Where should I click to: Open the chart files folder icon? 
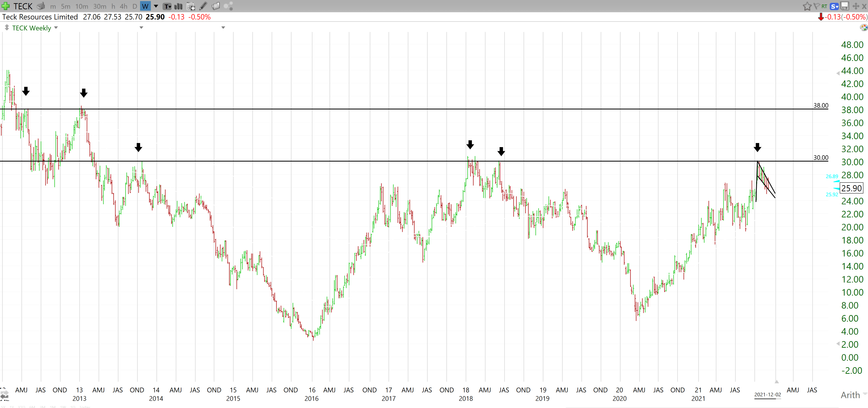click(x=216, y=6)
